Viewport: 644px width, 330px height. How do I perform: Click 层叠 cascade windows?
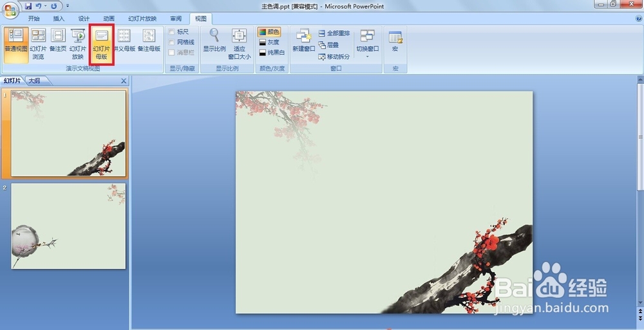[328, 45]
